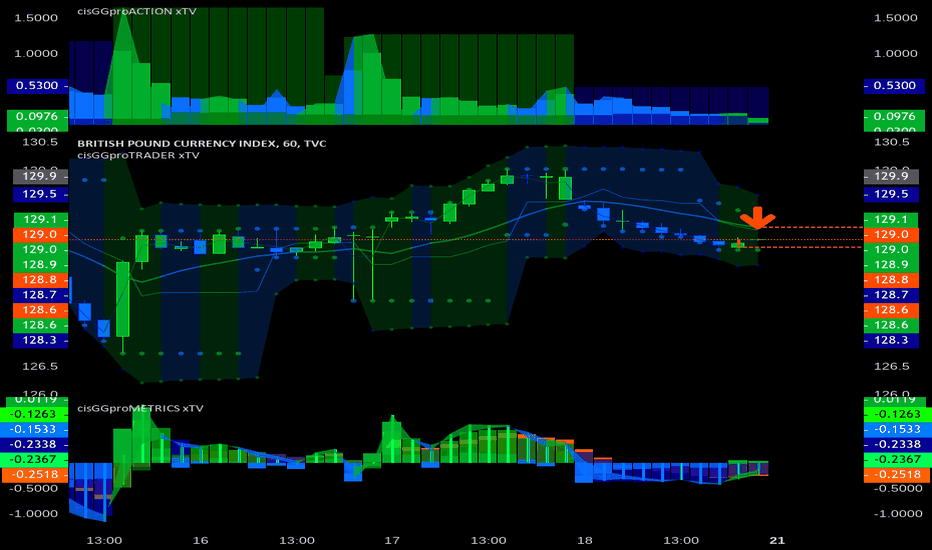This screenshot has width=932, height=550.
Task: Click green 128.9 price label, right scale
Action: coord(891,265)
